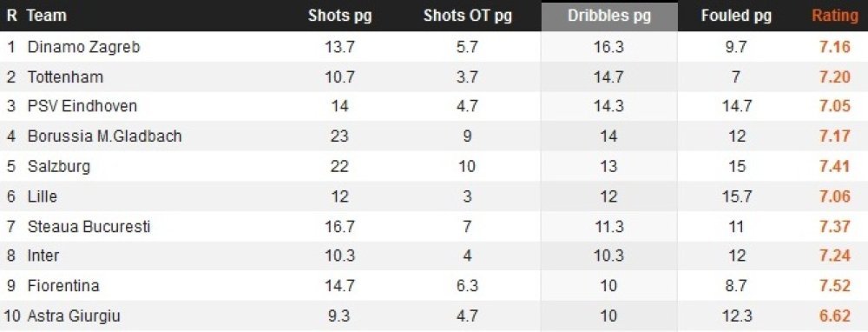Select Steaua Bucuresti team link
The width and height of the screenshot is (868, 332).
point(89,226)
